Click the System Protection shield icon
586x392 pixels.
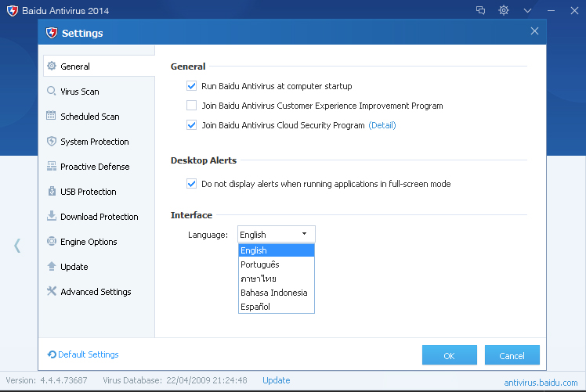tap(52, 142)
